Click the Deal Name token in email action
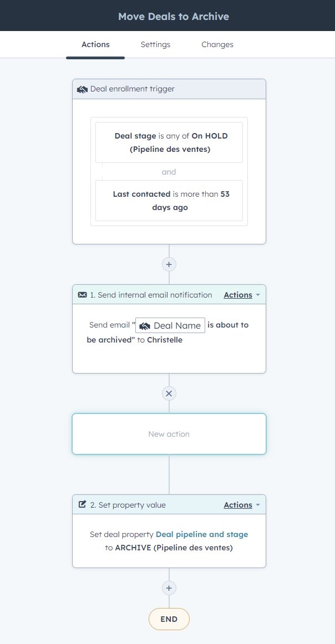 point(170,325)
